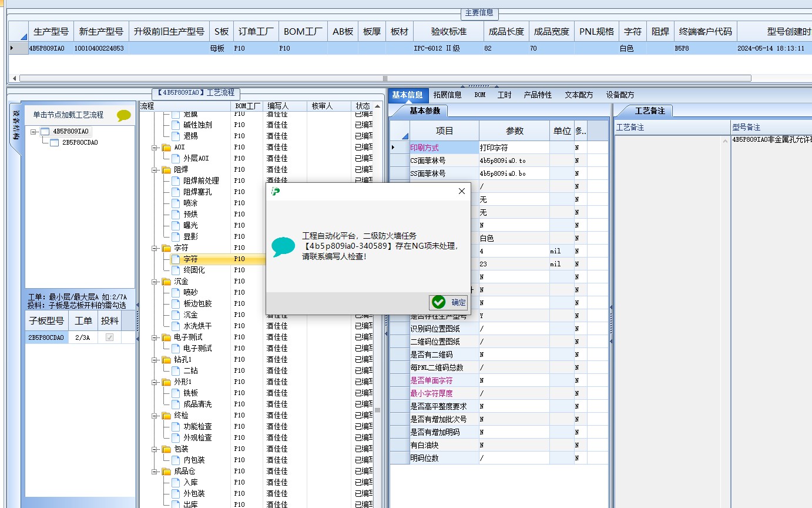Click the horizontal scrollbar of the main info table

pos(385,78)
